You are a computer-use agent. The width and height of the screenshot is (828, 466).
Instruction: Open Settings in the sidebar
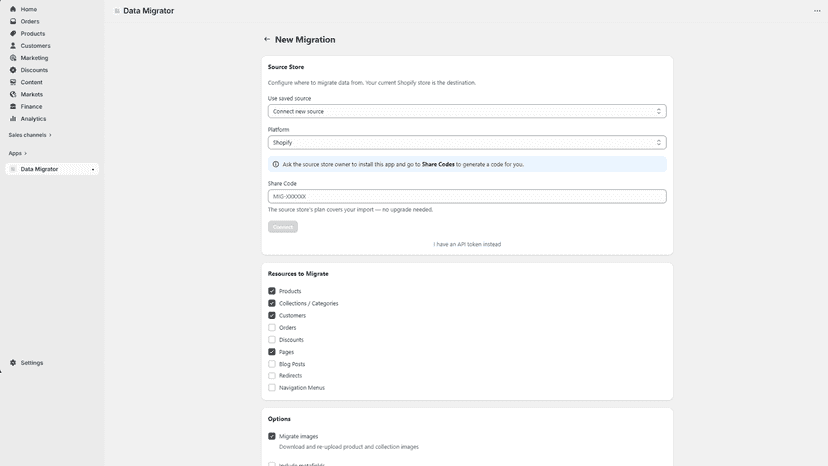tap(32, 362)
